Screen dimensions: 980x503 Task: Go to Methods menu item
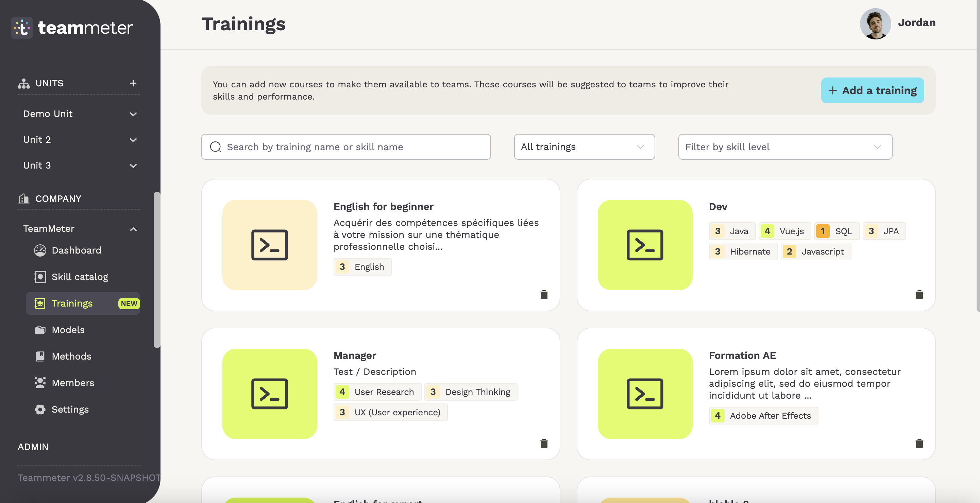pos(71,356)
